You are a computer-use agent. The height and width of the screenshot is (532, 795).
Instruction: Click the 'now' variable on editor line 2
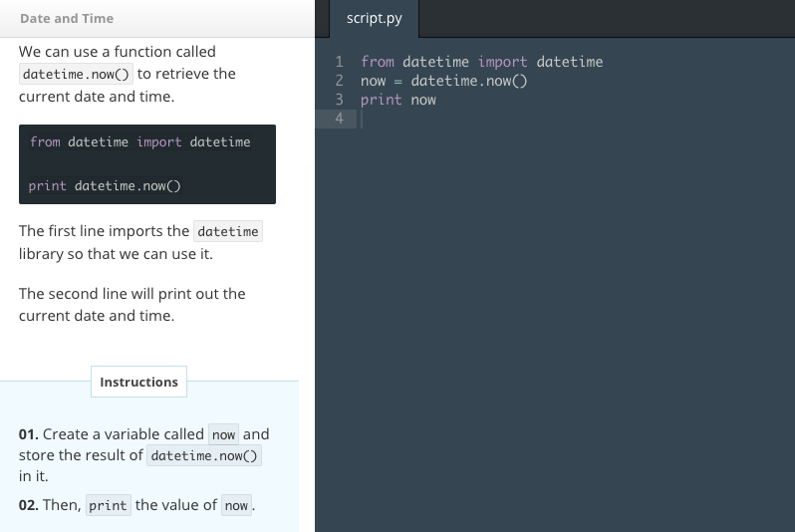pyautogui.click(x=373, y=81)
